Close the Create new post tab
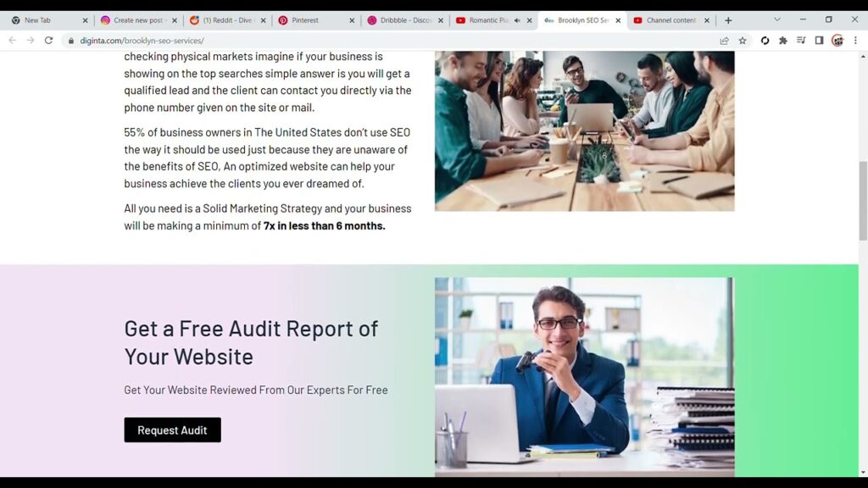Viewport: 868px width, 488px height. click(175, 20)
